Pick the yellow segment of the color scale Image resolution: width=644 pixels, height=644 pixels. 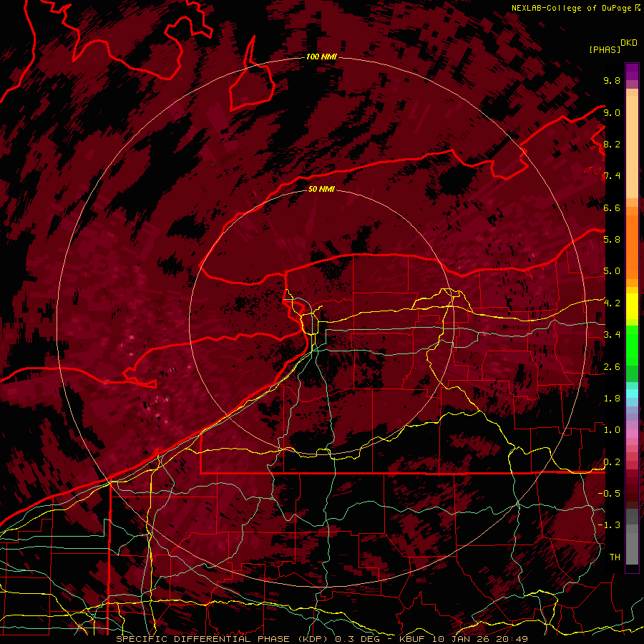[632, 306]
